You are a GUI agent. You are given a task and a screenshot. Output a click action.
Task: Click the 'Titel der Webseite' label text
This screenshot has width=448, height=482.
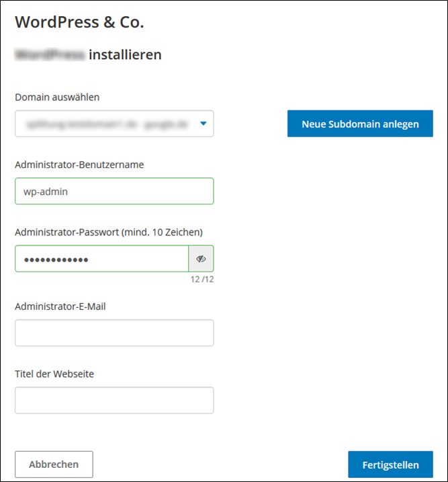(54, 374)
